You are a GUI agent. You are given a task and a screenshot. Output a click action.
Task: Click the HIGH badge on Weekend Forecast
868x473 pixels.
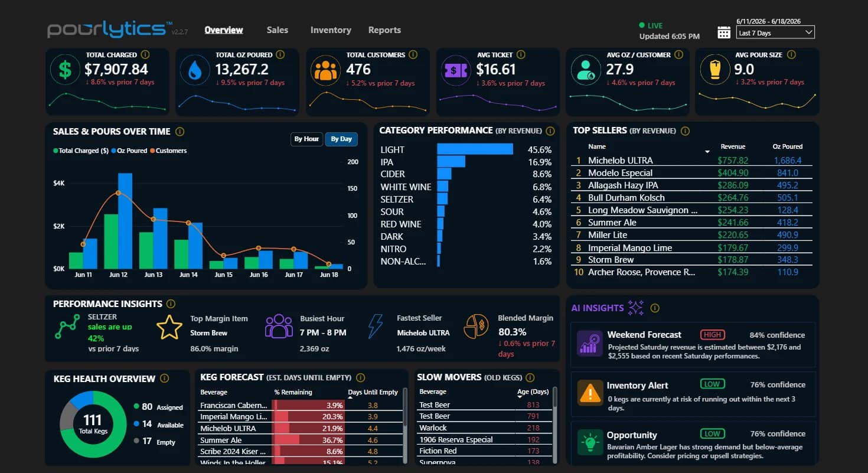713,335
